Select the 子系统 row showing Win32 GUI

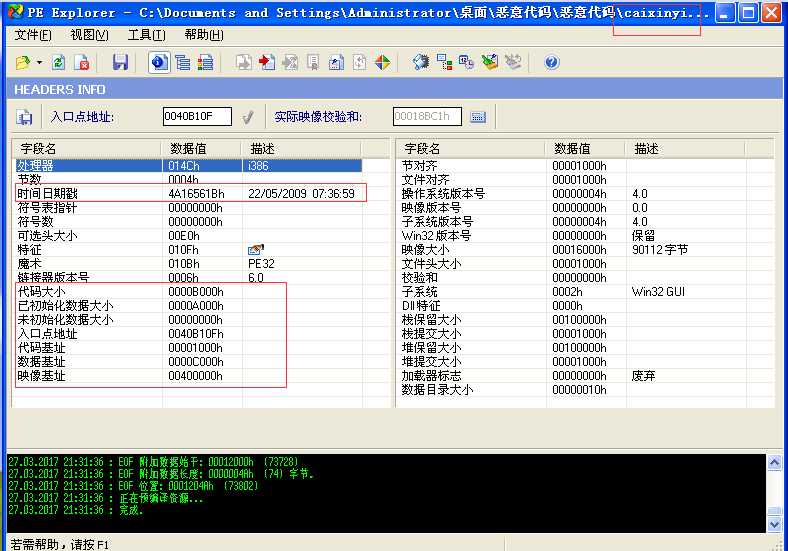click(x=573, y=292)
